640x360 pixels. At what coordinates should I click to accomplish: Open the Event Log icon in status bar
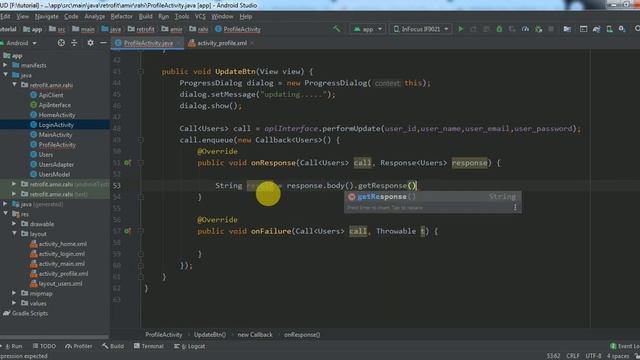tap(613, 346)
